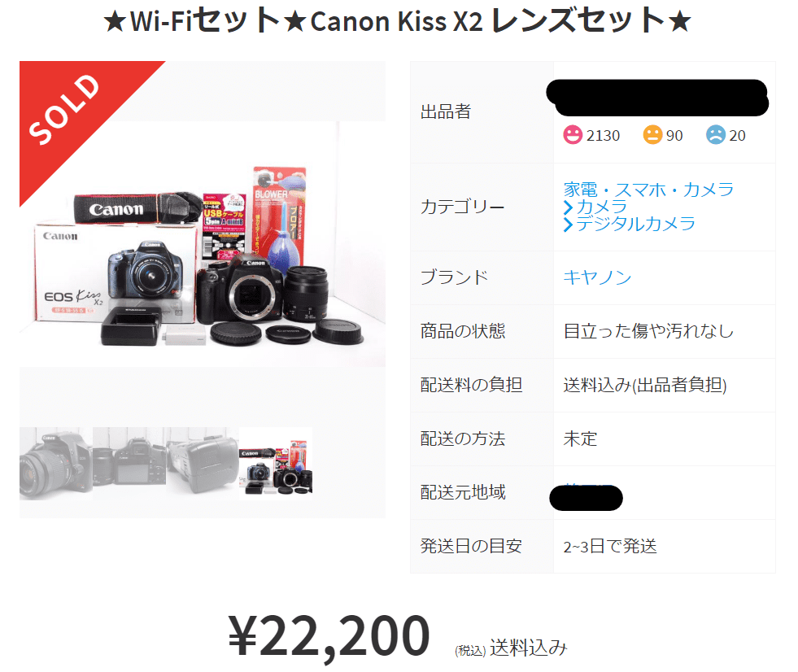
Task: Click the blue sad-face bad rating icon
Action: pos(716,135)
